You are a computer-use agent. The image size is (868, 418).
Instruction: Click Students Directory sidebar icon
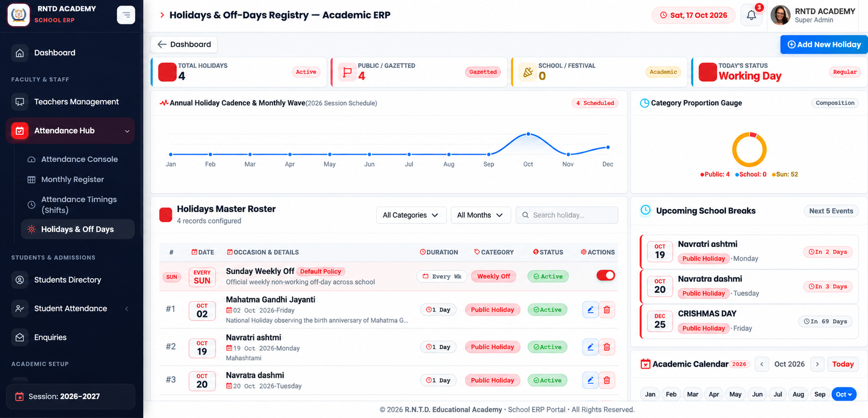click(x=20, y=280)
